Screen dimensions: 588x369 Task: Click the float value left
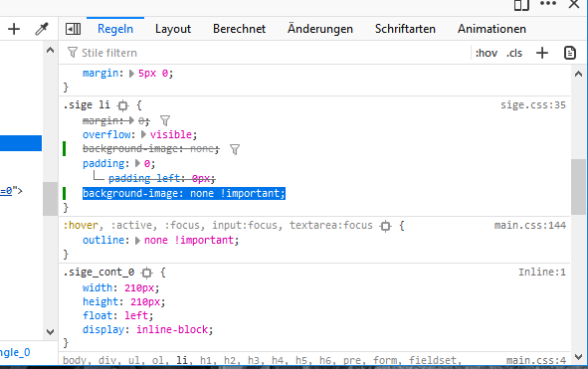pyautogui.click(x=136, y=315)
